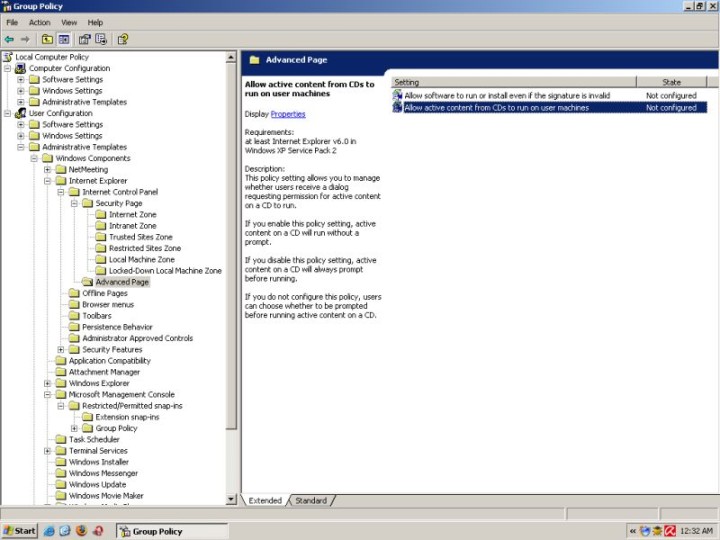Expand the Terminal Services tree node
Viewport: 720px width, 540px height.
tap(47, 451)
